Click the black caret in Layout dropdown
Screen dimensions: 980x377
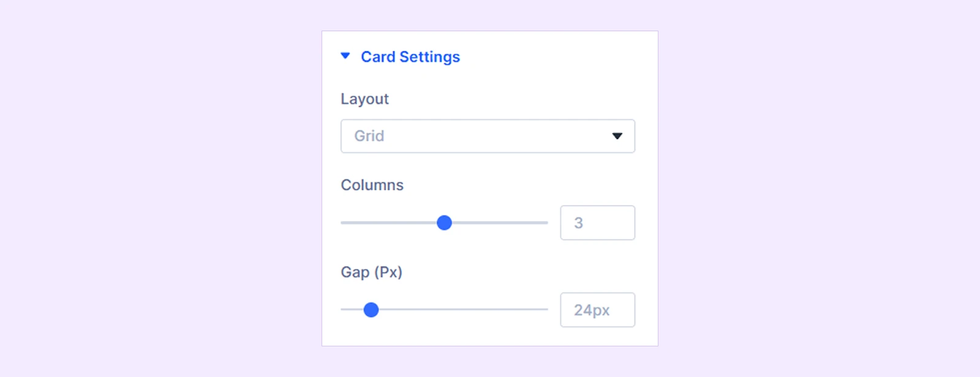(x=617, y=136)
